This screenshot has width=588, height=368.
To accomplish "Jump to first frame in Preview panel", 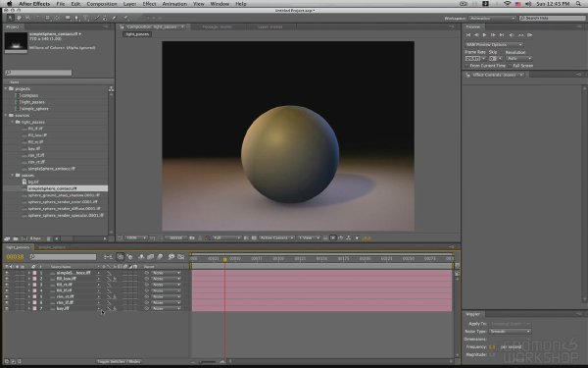I will [468, 35].
